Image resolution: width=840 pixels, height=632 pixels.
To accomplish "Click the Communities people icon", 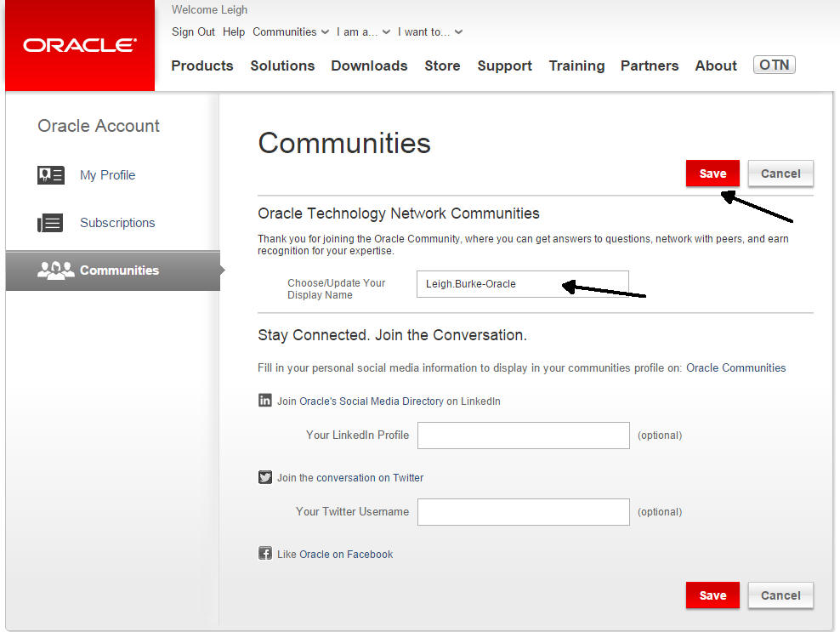I will pyautogui.click(x=56, y=270).
